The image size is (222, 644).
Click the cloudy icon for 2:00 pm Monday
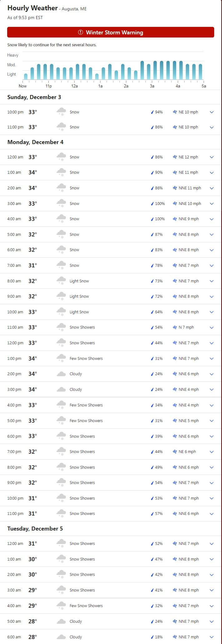(x=61, y=374)
